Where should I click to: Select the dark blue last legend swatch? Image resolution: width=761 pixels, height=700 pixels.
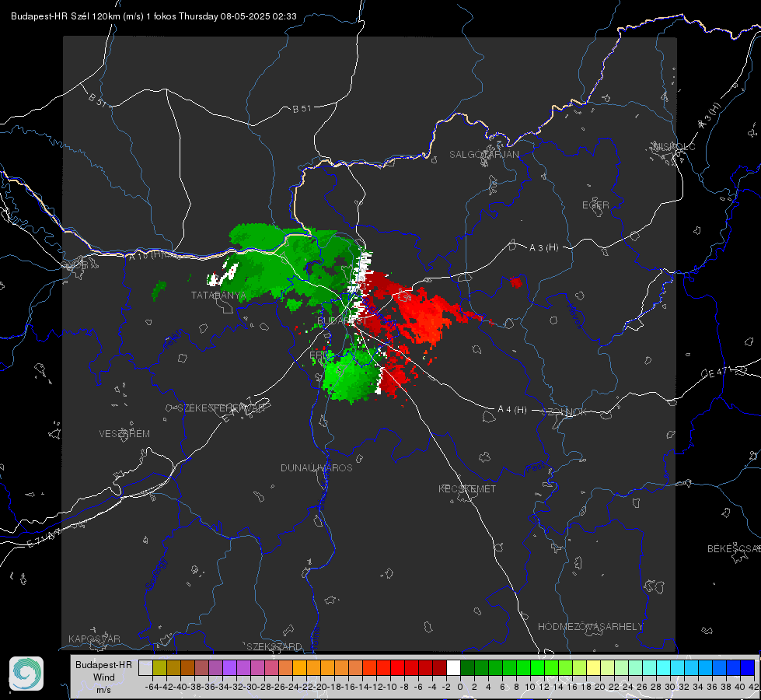(748, 667)
